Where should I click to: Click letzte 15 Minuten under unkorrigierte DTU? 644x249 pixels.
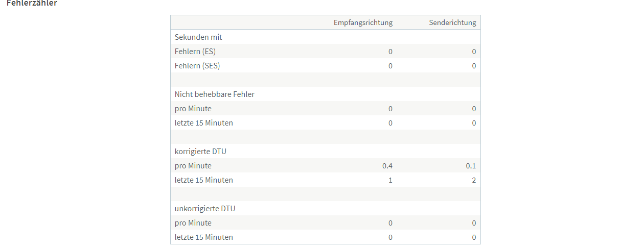pyautogui.click(x=204, y=237)
